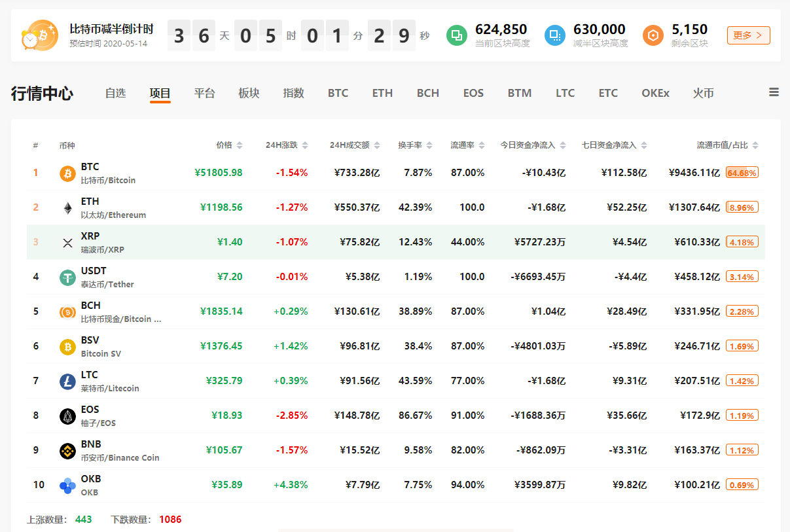Click BTC 24H volume ¥733.28亿
The width and height of the screenshot is (790, 532).
pyautogui.click(x=357, y=173)
